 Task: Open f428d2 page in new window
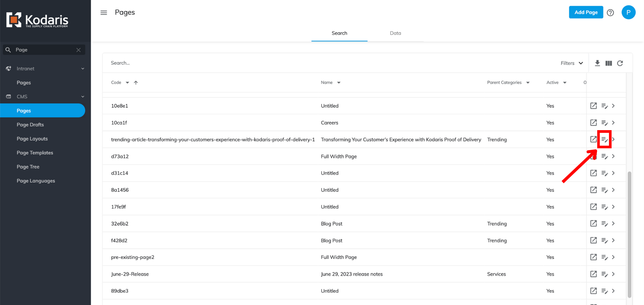594,240
